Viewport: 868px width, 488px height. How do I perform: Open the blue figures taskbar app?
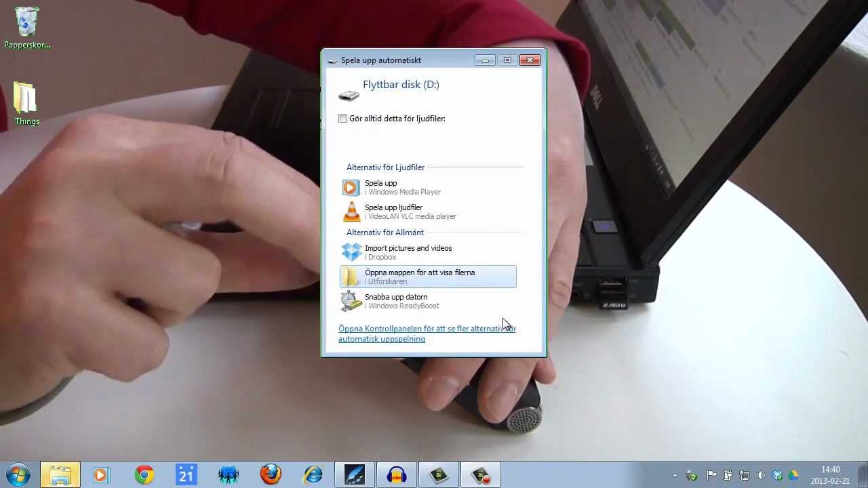(229, 475)
